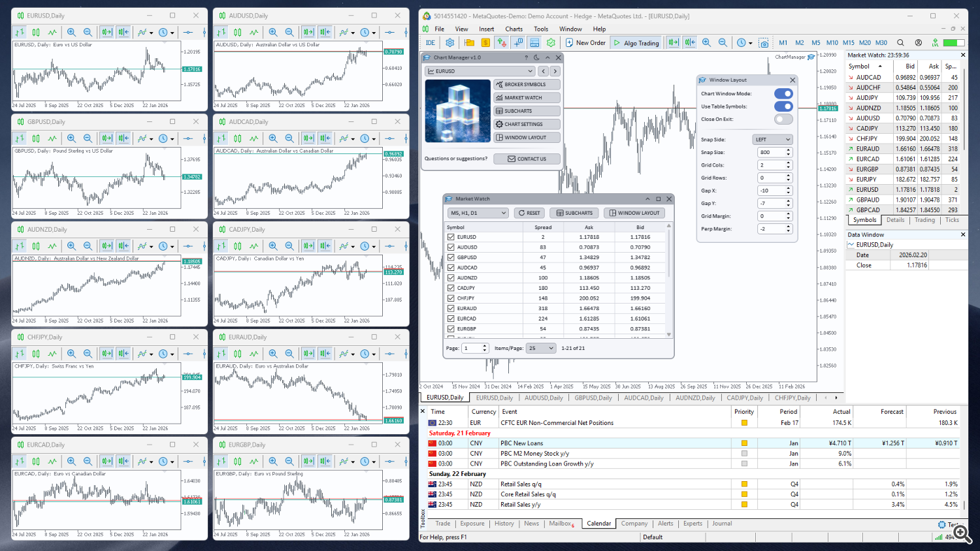Screen dimensions: 980x551
Task: Open MetaEditor using the IDE toolbar icon
Action: 431,42
